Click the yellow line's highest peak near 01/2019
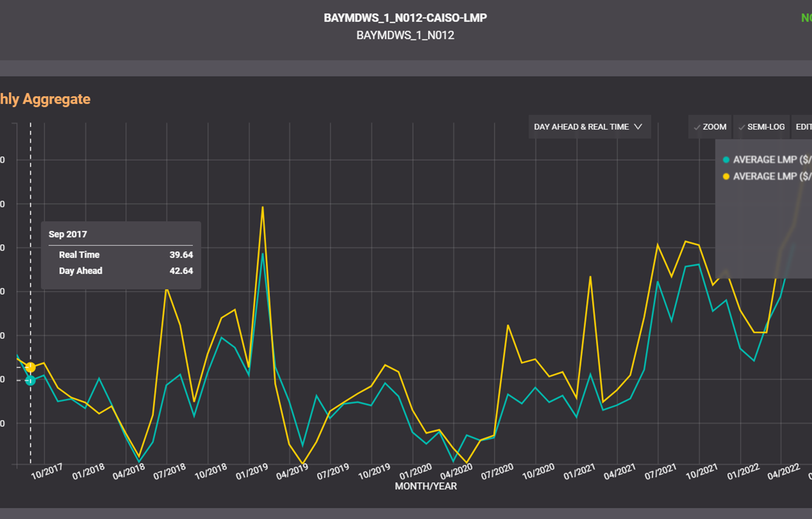Screen dimensions: 812x519 [x=262, y=208]
